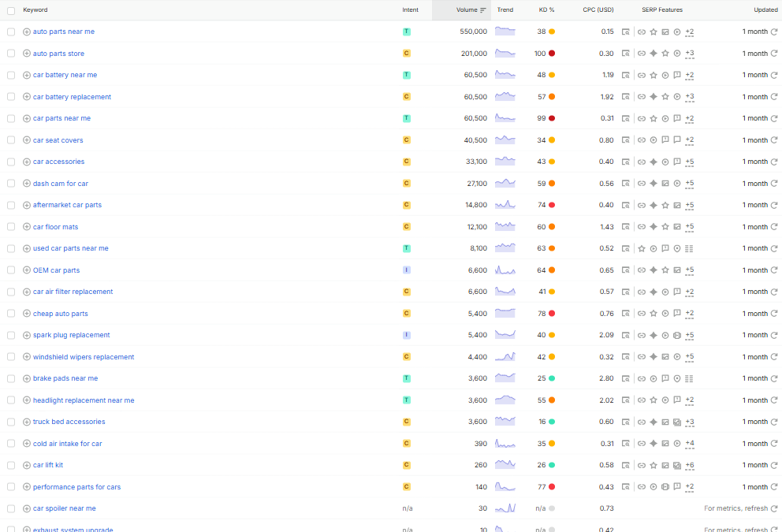Refresh car spoiler near me metrics
Viewport: 782px width, 532px height.
pos(774,508)
